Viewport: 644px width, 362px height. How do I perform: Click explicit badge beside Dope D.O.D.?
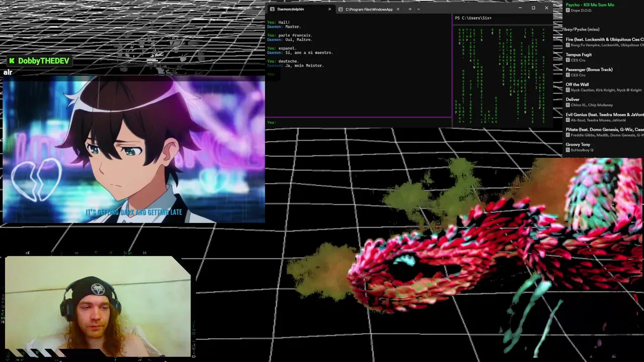(x=568, y=11)
